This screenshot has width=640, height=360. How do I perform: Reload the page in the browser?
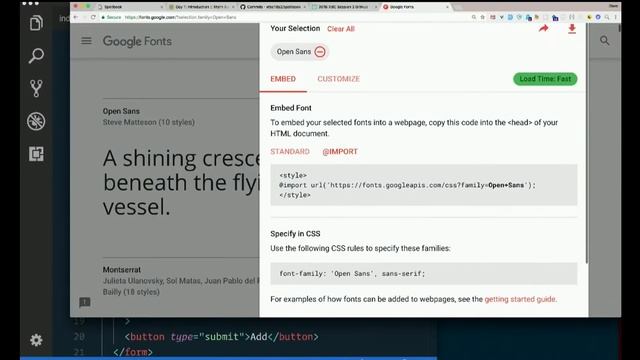[93, 17]
